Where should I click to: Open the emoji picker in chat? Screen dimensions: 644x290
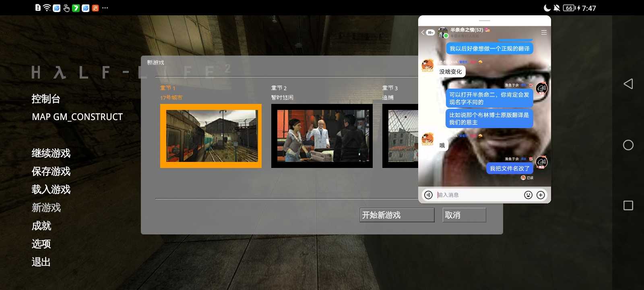[x=528, y=195]
